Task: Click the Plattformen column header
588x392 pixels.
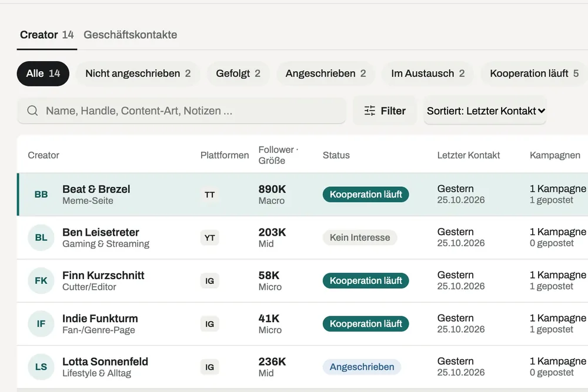Action: tap(225, 155)
